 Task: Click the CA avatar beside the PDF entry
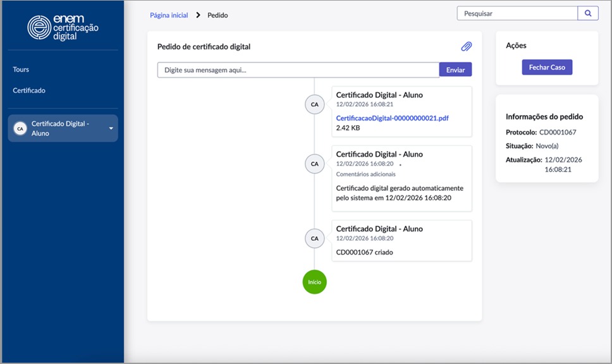point(314,104)
